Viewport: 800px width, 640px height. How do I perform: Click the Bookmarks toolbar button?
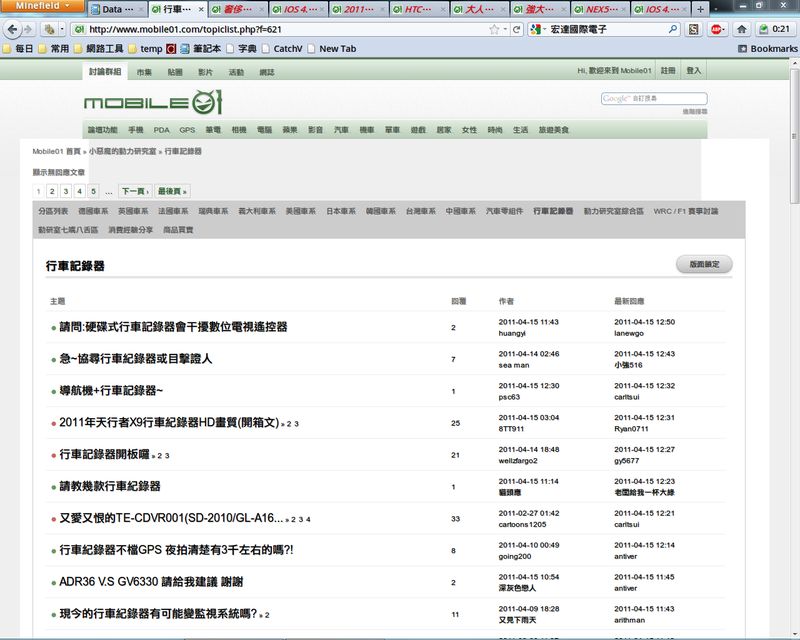tap(767, 48)
